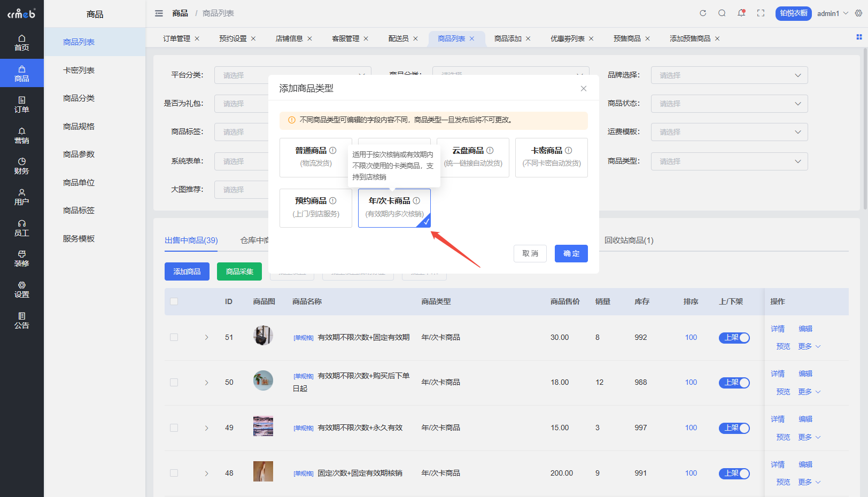The width and height of the screenshot is (868, 497).
Task: Tick the select-all checkbox in the table header
Action: tap(174, 301)
